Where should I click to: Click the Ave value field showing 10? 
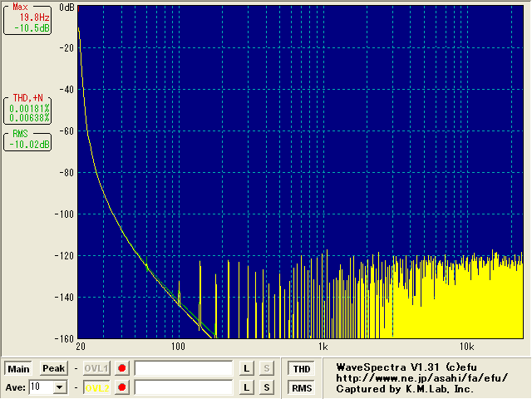point(42,387)
